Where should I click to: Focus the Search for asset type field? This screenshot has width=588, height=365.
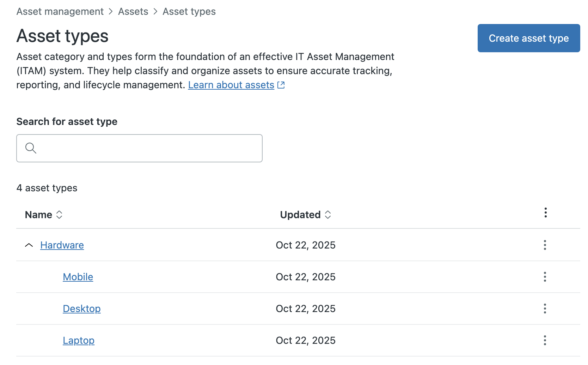click(148, 148)
